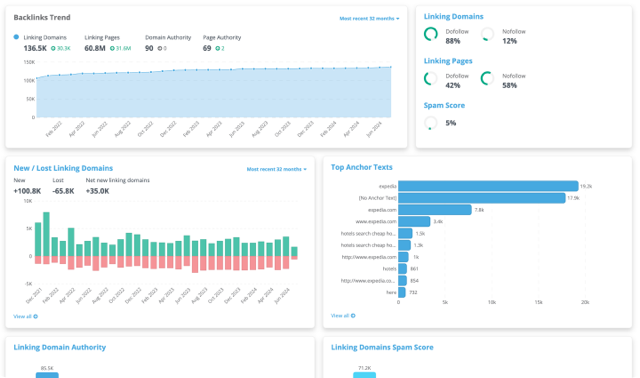Click the 'expedia' anchor text bar

pos(488,186)
